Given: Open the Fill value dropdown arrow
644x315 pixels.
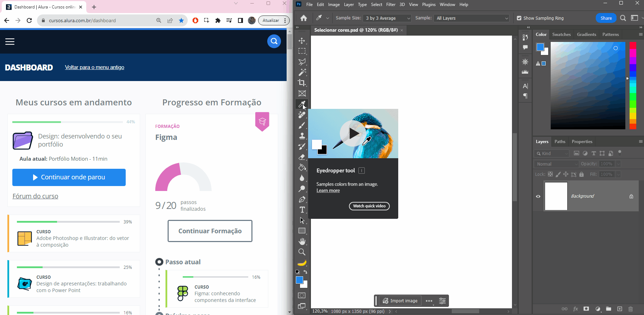Looking at the screenshot, I should pyautogui.click(x=618, y=174).
